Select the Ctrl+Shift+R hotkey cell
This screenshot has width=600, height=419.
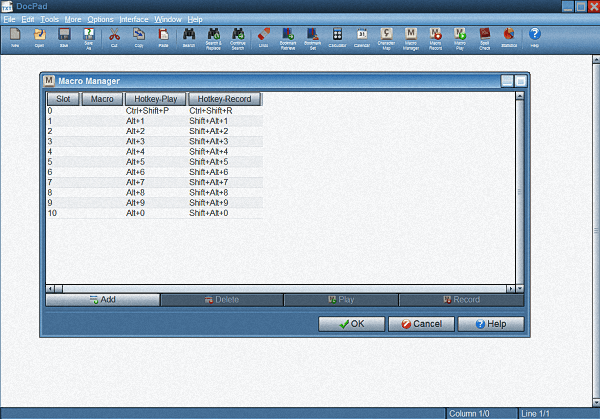pos(211,111)
